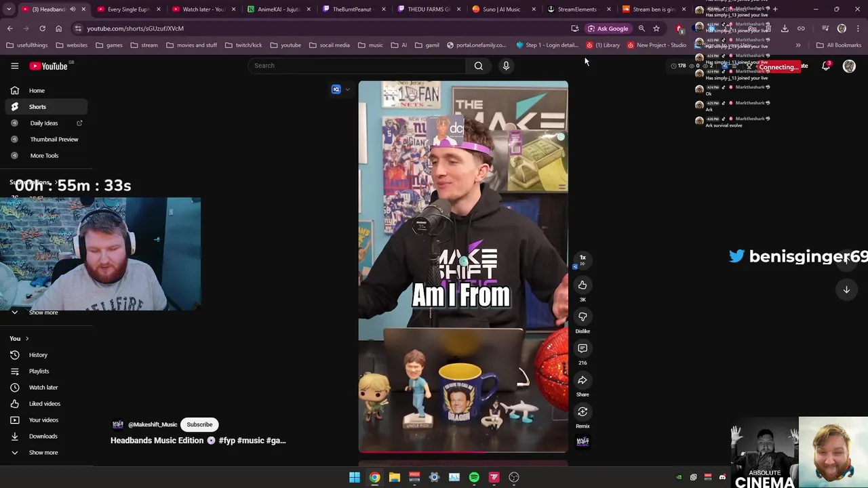Switch to TheBurntPeanut tab

(x=353, y=9)
